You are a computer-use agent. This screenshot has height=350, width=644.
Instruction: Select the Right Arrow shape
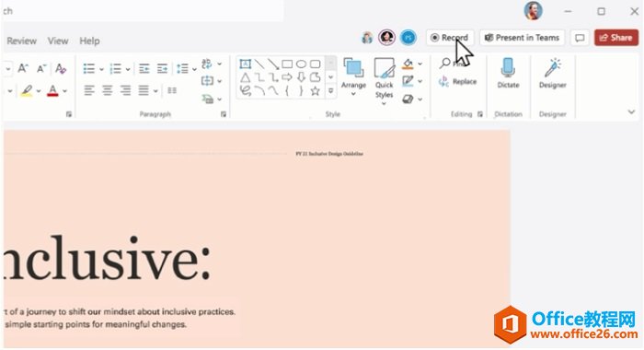287,77
